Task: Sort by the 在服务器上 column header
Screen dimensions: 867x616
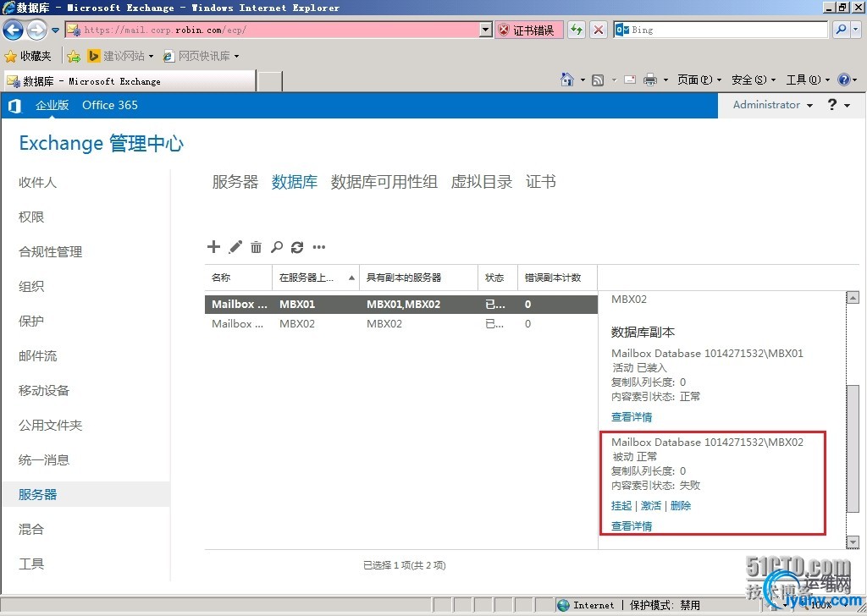Action: (313, 278)
